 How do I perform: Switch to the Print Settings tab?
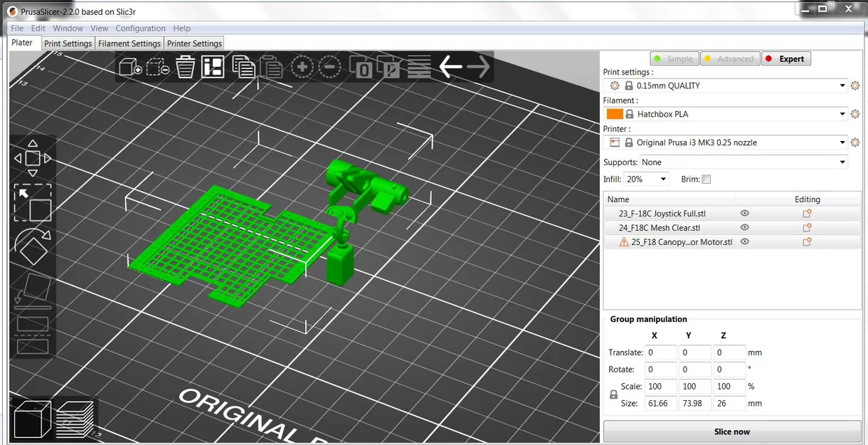coord(68,43)
